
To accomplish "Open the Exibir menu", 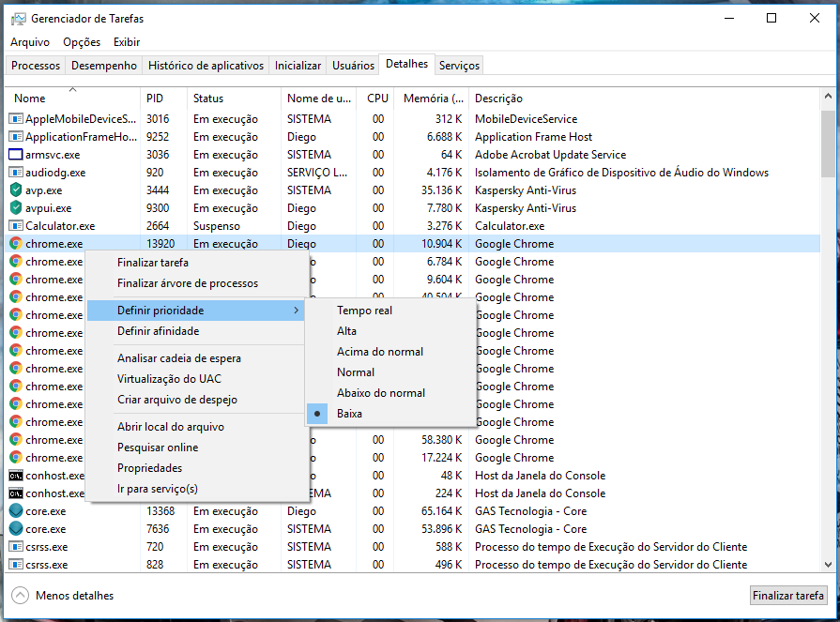I will pos(127,42).
